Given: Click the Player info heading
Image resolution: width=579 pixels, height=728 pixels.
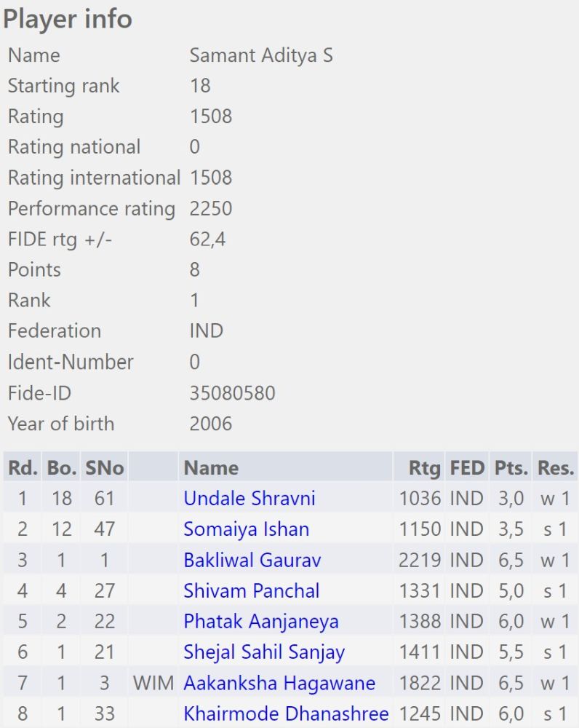Looking at the screenshot, I should (68, 19).
